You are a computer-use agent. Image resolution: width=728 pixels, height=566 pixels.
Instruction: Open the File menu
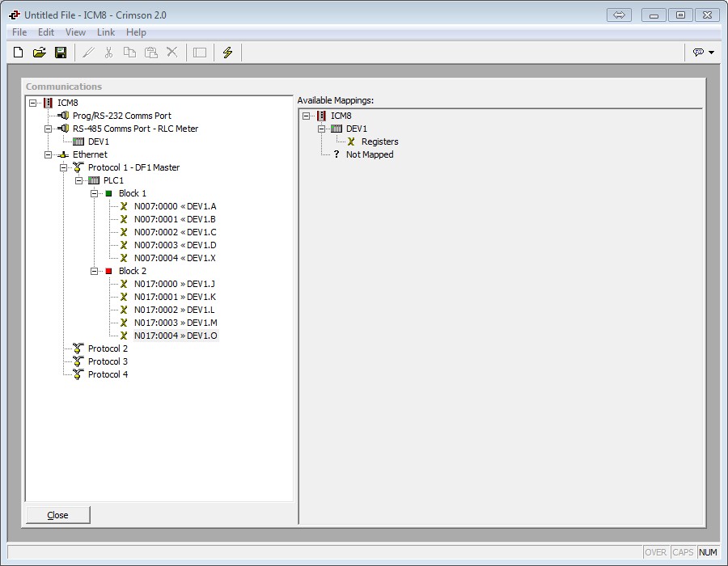coord(19,32)
